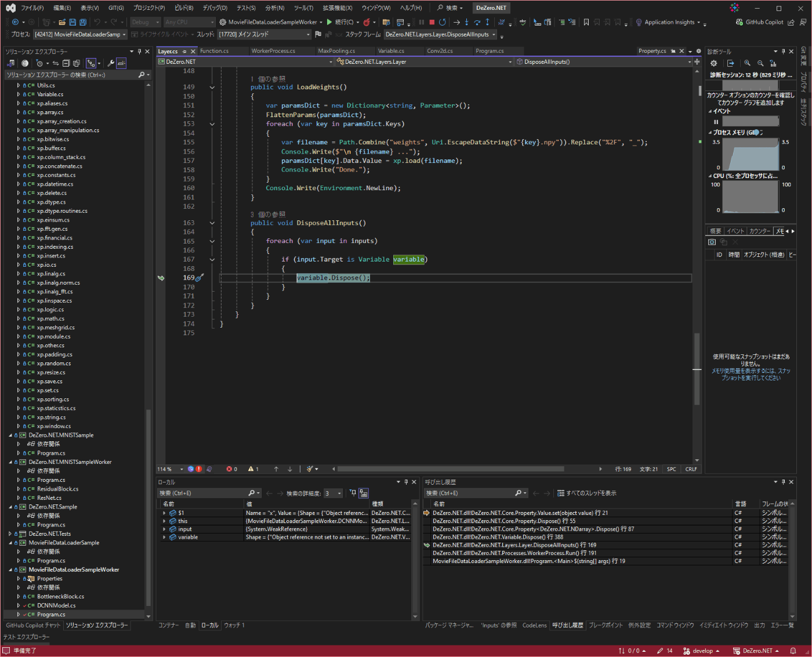The height and width of the screenshot is (657, 812).
Task: Open the process selector dropdown
Action: (80, 34)
